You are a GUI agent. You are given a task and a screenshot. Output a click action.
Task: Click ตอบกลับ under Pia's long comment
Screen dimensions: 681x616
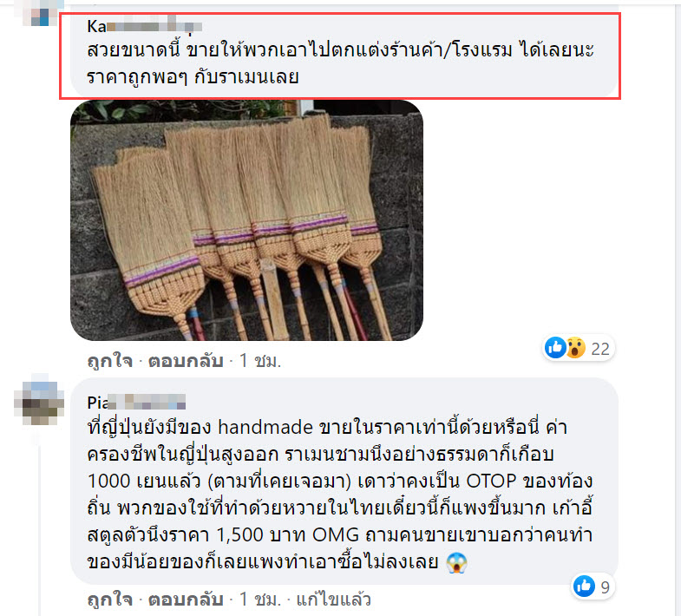[x=186, y=600]
